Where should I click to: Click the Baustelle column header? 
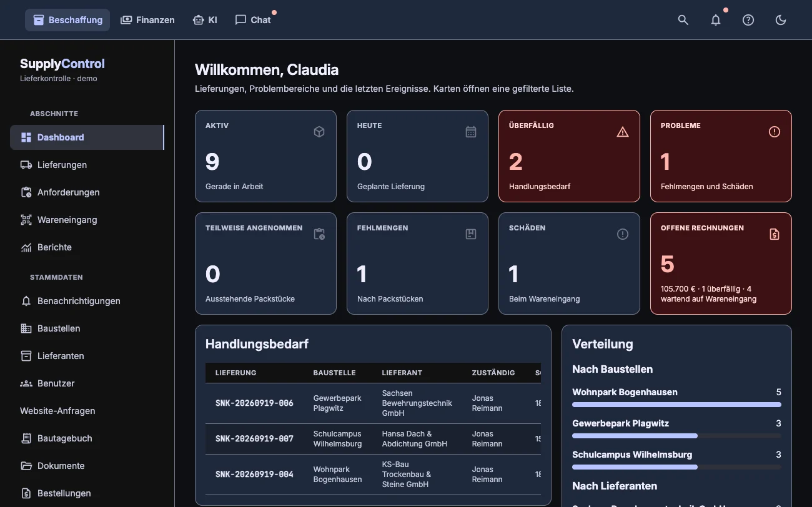pos(334,373)
